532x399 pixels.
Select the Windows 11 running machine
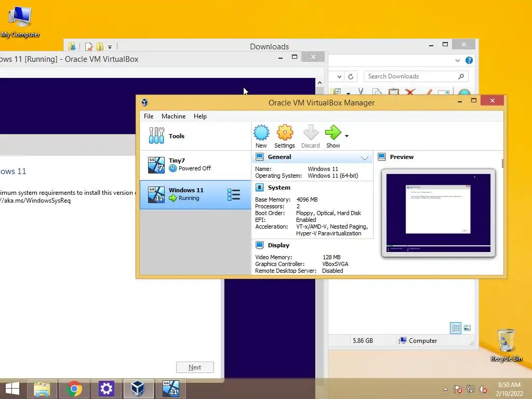[x=195, y=194]
